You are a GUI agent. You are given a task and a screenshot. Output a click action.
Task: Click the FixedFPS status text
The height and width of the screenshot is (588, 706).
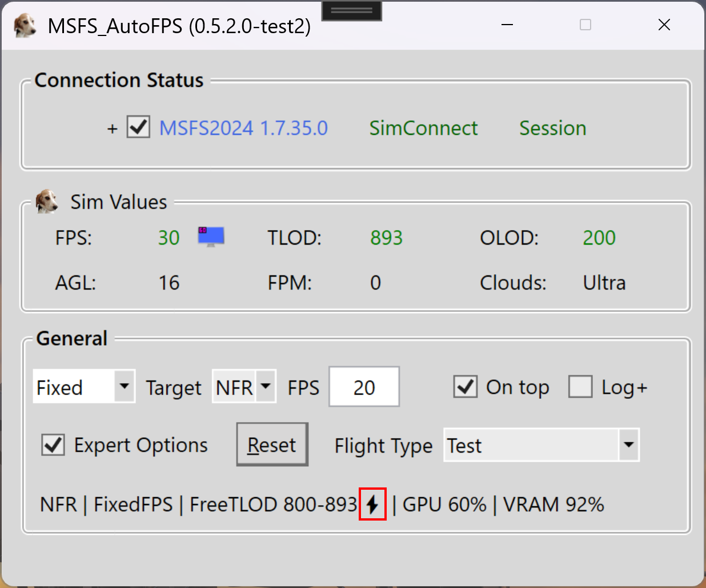coord(133,505)
